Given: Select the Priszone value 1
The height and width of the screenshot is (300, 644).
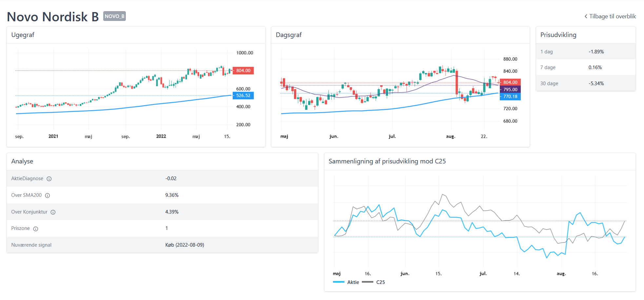Looking at the screenshot, I should click(166, 228).
